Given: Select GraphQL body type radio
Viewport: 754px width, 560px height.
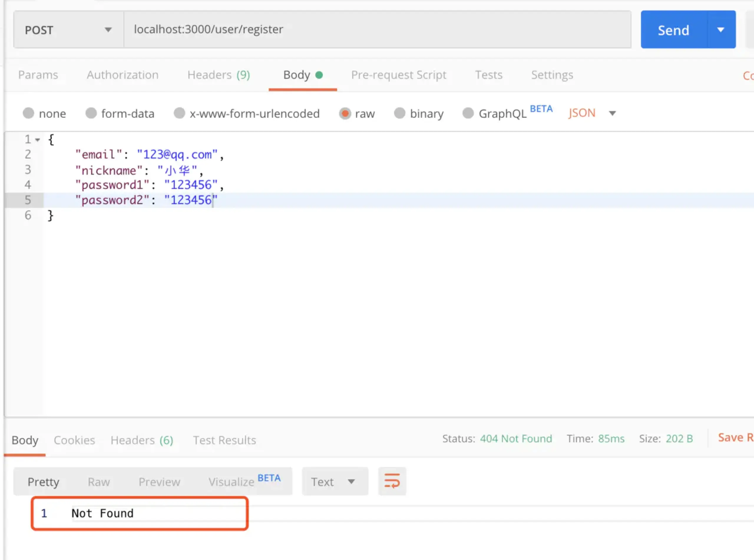Looking at the screenshot, I should 468,113.
